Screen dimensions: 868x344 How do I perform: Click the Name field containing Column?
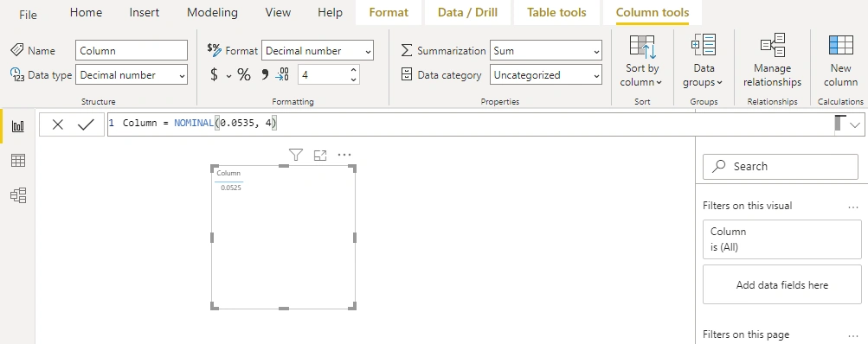[132, 50]
